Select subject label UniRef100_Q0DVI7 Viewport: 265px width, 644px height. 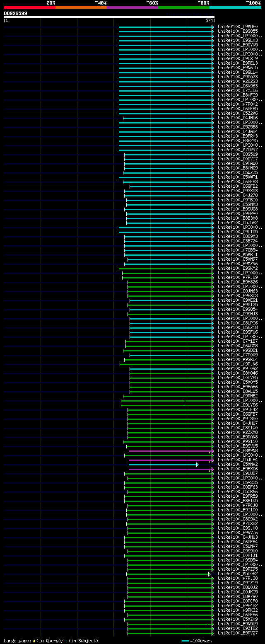click(238, 159)
